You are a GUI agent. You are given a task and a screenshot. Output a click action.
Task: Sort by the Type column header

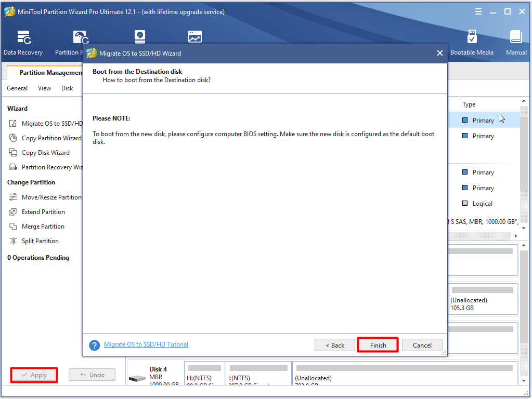tap(469, 104)
